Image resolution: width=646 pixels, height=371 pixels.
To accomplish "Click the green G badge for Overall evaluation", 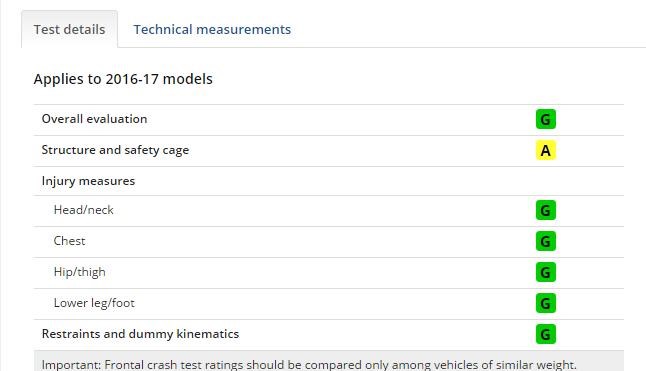I will pos(545,119).
